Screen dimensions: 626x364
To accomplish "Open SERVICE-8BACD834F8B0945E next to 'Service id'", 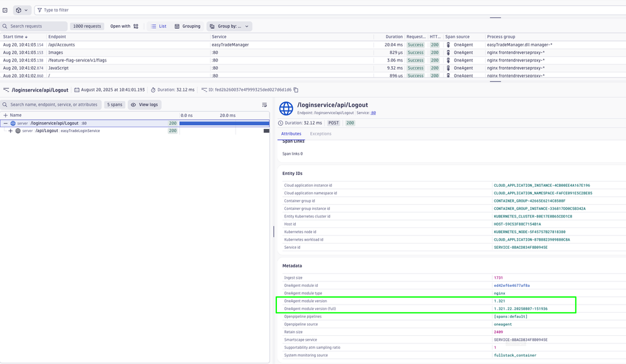I will tap(521, 247).
